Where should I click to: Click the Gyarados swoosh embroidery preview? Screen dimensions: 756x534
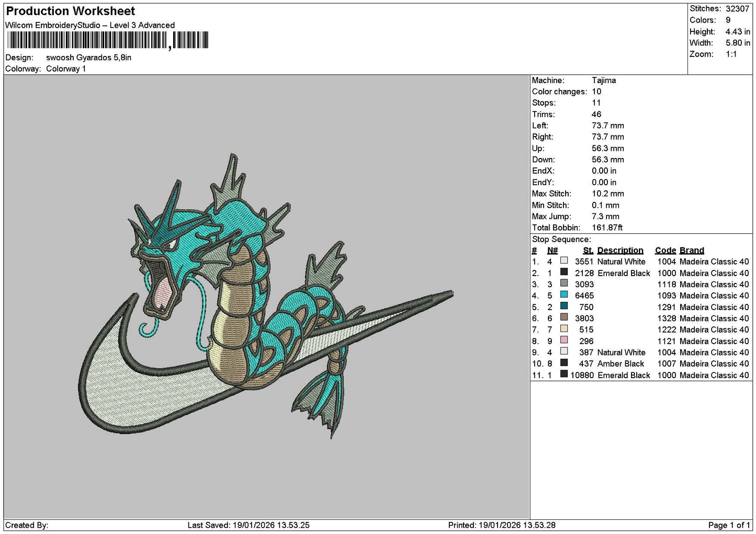267,297
